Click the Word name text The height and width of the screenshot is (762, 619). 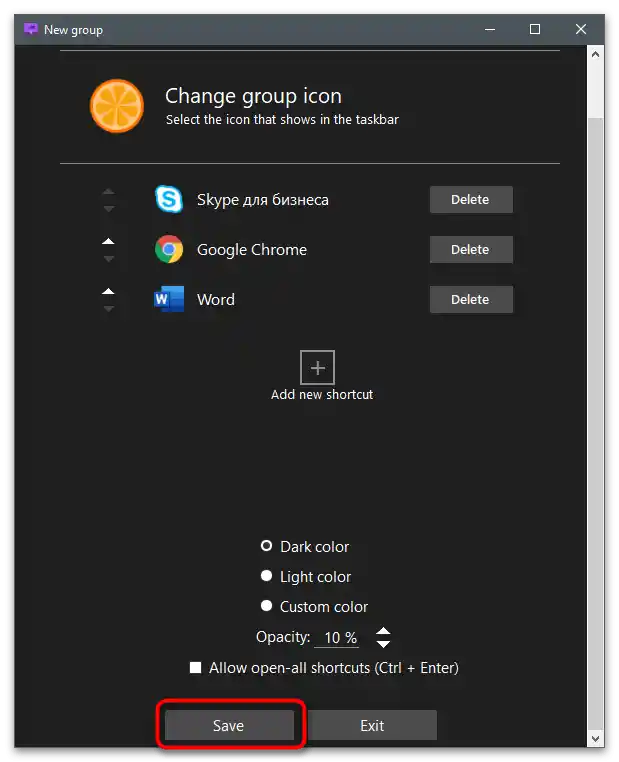[x=216, y=299]
